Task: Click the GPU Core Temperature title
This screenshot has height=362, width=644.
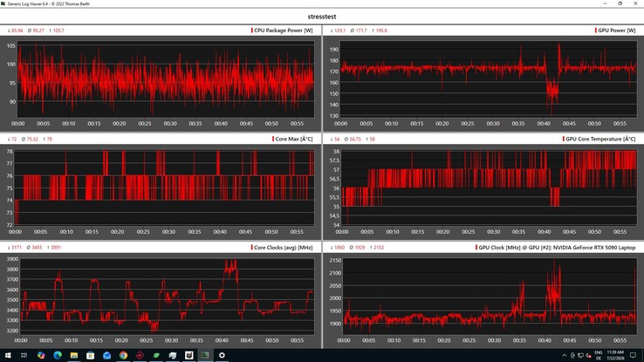Action: 600,140
